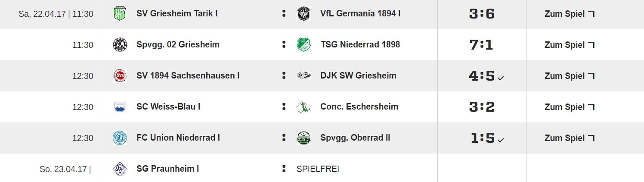Click the SC Weiss-Blau I club emblem
Screen dimensions: 644x182
pos(120,107)
